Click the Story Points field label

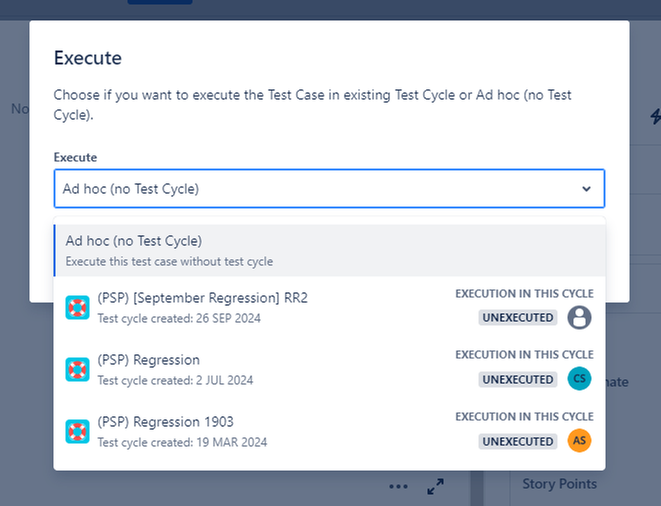(x=559, y=484)
